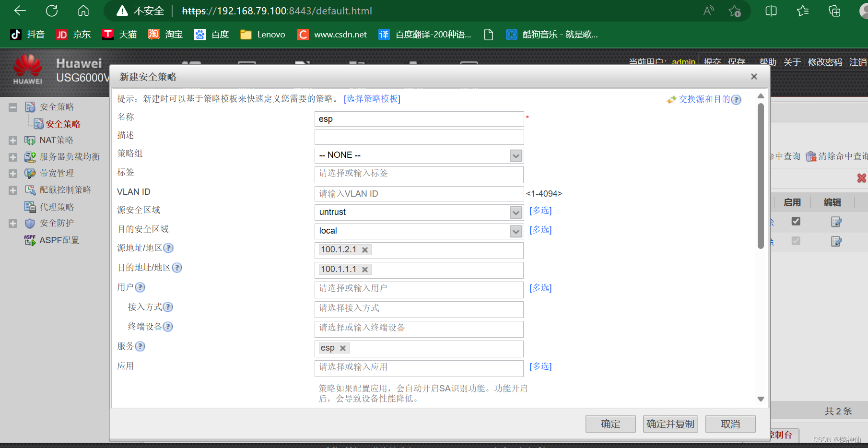Click the edit icon in first policy row
868x448 pixels.
coord(836,222)
